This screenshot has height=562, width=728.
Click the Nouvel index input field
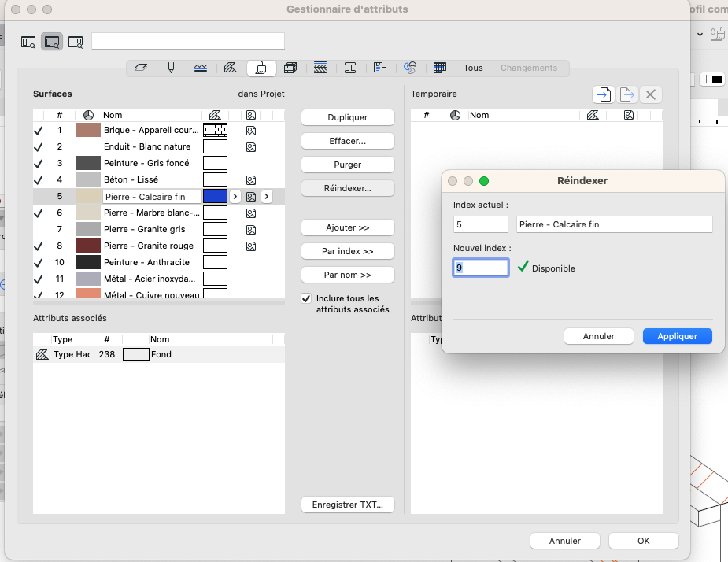coord(481,268)
